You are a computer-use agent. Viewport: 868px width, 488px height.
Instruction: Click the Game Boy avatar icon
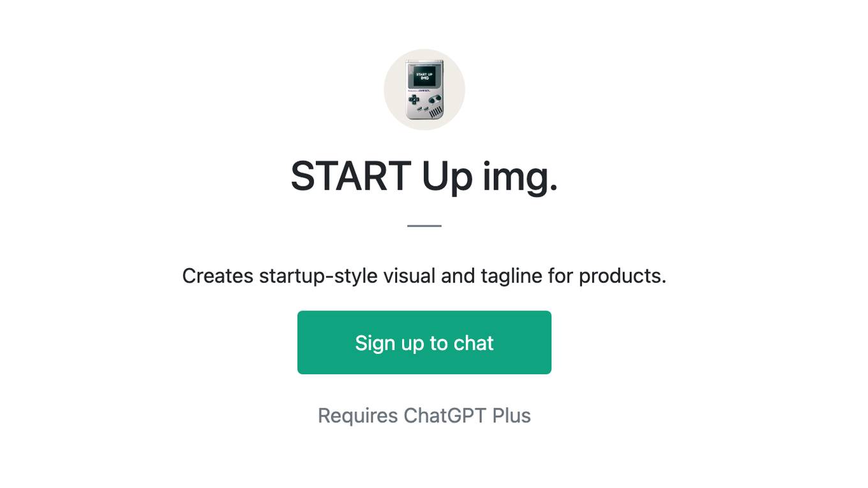tap(424, 89)
